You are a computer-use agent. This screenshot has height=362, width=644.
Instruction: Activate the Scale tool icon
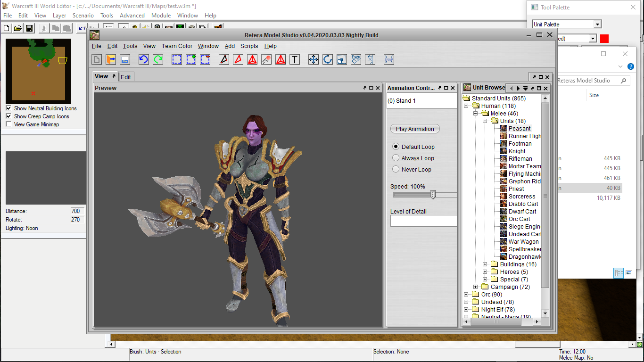click(x=342, y=59)
